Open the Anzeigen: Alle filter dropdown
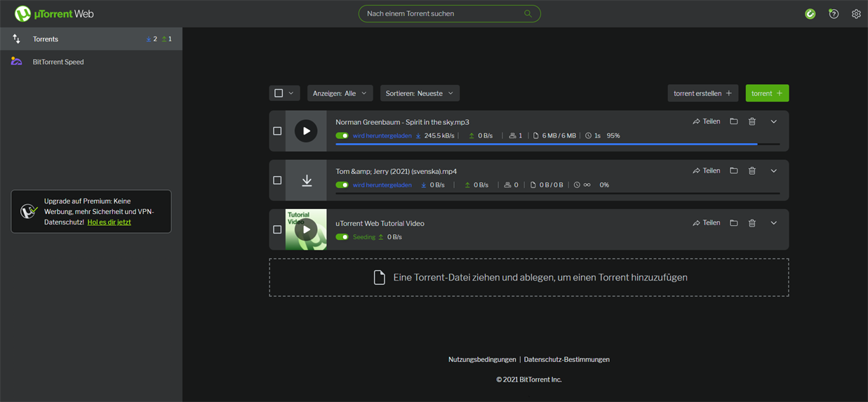The image size is (868, 402). tap(340, 93)
